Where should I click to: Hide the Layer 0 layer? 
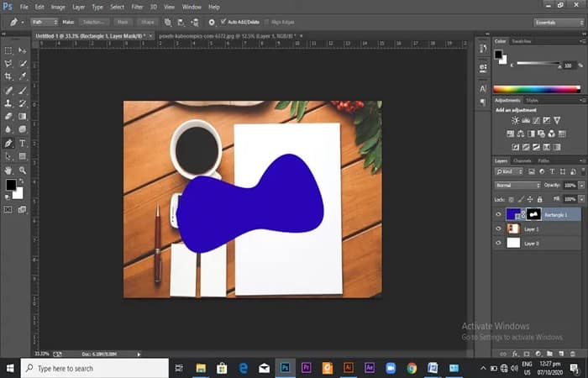coord(498,243)
